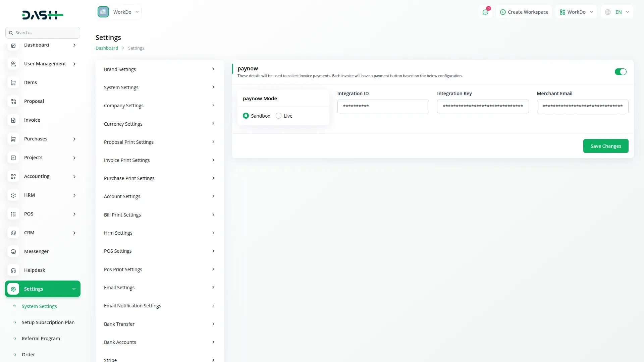Click the Dashboard breadcrumb link

pyautogui.click(x=106, y=48)
